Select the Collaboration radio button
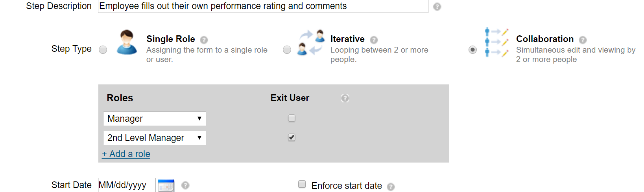 pos(473,50)
